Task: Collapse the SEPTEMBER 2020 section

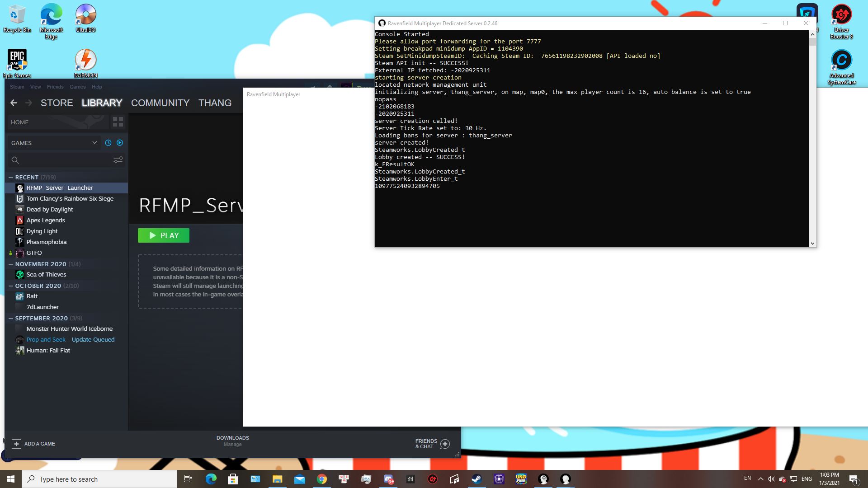Action: (x=11, y=319)
